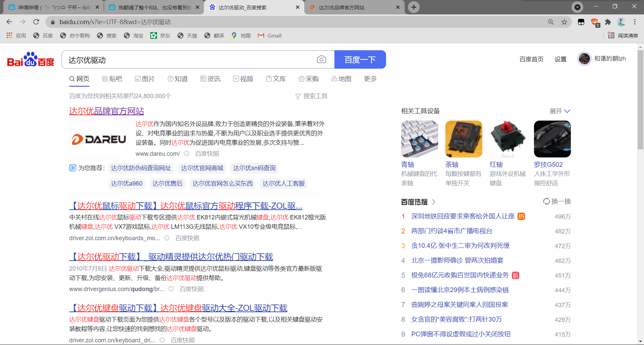Open the 红轴 switch thumbnail
The height and width of the screenshot is (345, 644).
[508, 139]
